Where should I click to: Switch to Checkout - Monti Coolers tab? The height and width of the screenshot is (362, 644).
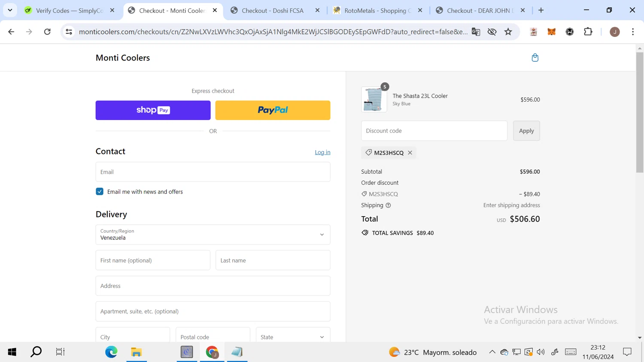tap(173, 10)
